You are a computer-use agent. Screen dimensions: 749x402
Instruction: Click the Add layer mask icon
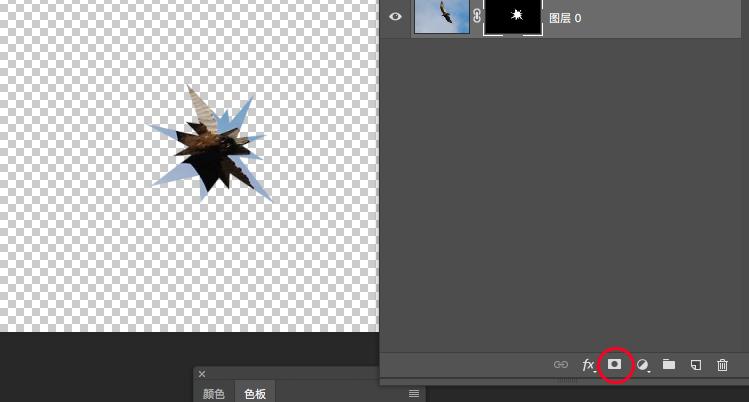pos(615,365)
